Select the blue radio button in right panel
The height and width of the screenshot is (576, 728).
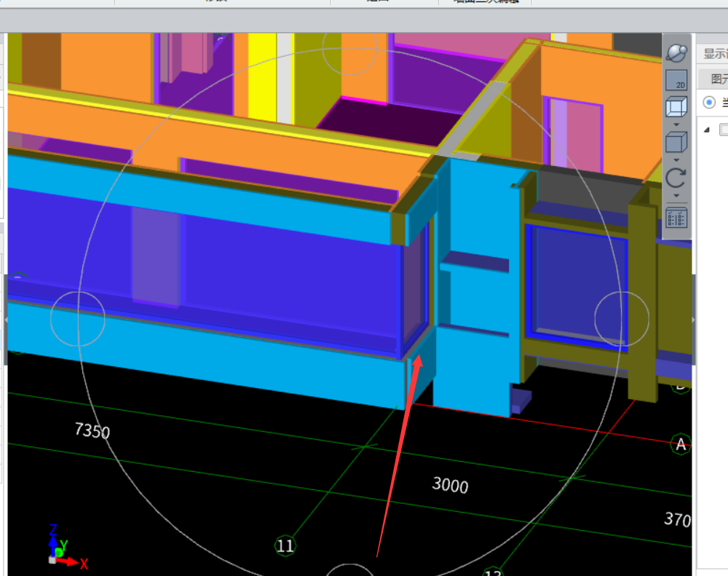(709, 102)
